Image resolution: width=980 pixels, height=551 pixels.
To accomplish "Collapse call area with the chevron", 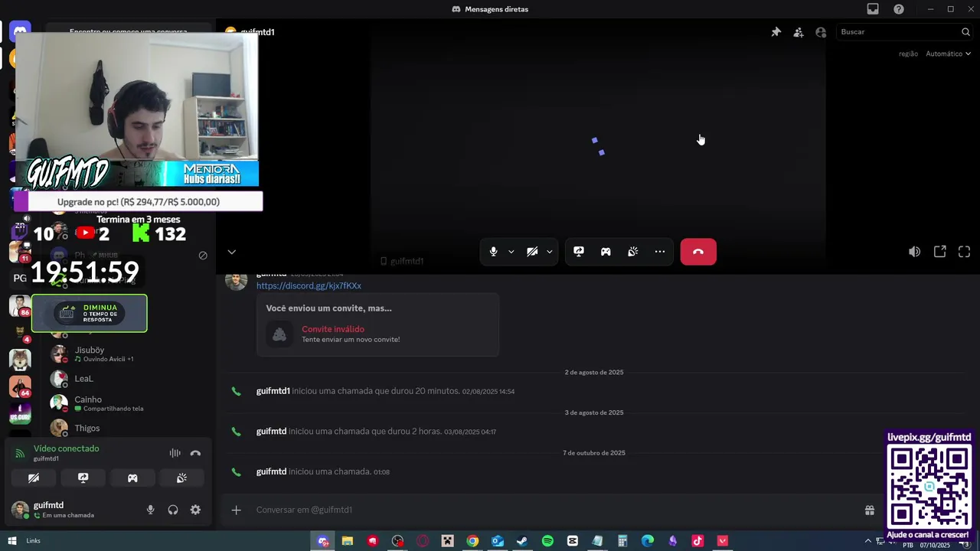I will 231,252.
